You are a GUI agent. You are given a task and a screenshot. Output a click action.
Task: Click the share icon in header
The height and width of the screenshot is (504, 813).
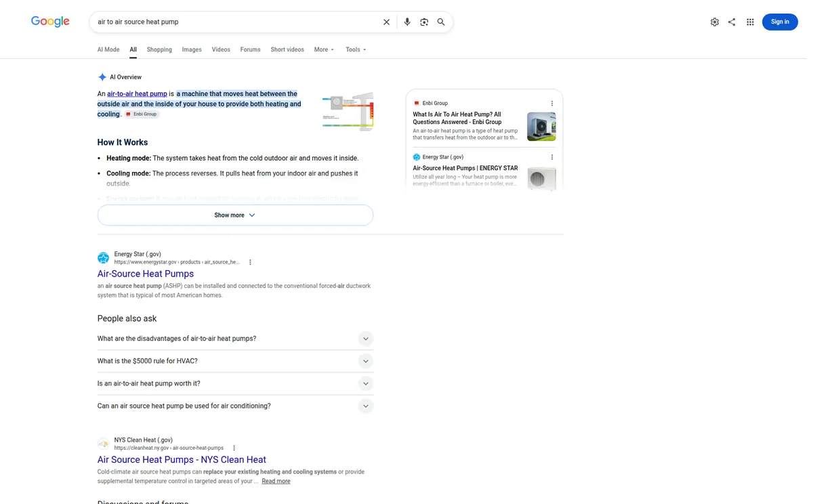click(732, 22)
